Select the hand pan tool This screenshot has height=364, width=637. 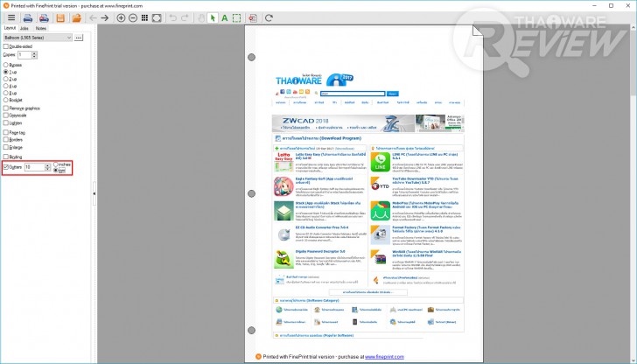tap(201, 17)
